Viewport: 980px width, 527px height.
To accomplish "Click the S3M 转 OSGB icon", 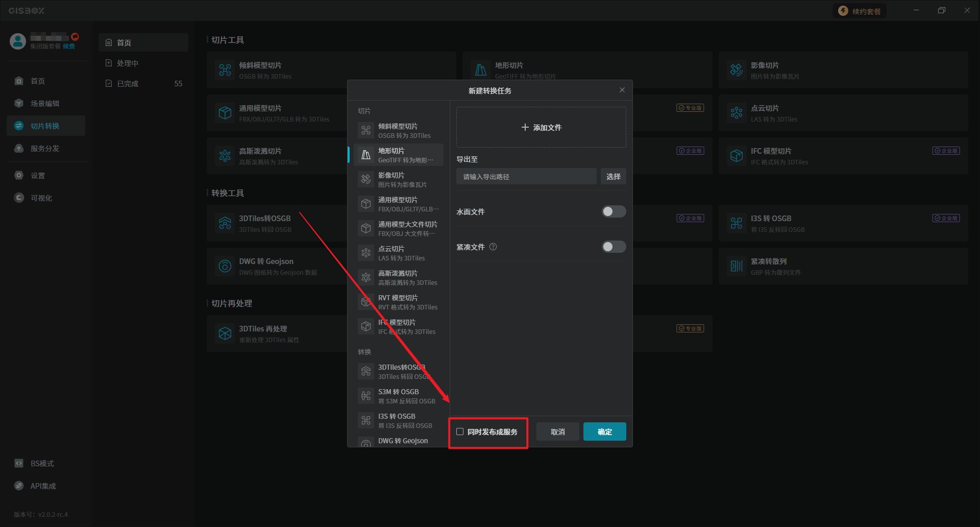I will tap(366, 396).
